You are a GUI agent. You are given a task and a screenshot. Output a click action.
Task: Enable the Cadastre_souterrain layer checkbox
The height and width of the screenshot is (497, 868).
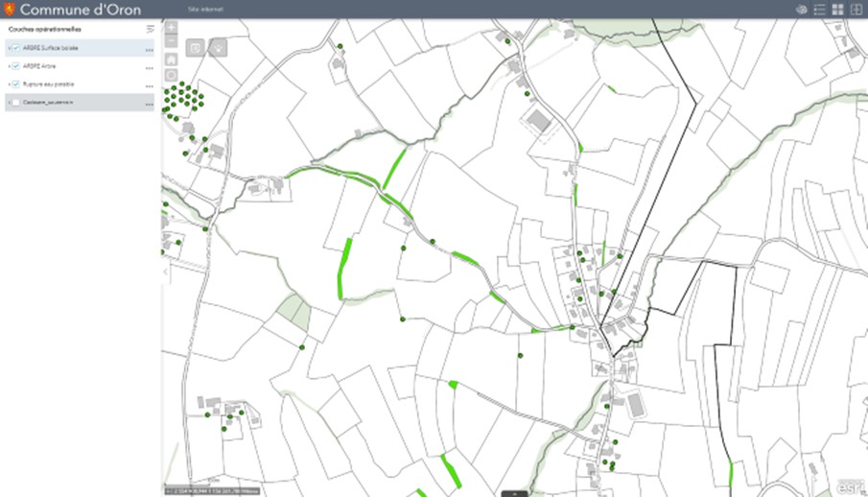click(x=16, y=102)
